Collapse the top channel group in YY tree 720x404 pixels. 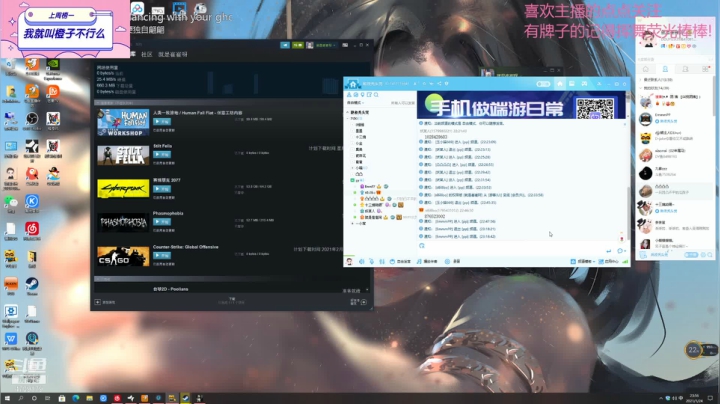click(x=348, y=112)
